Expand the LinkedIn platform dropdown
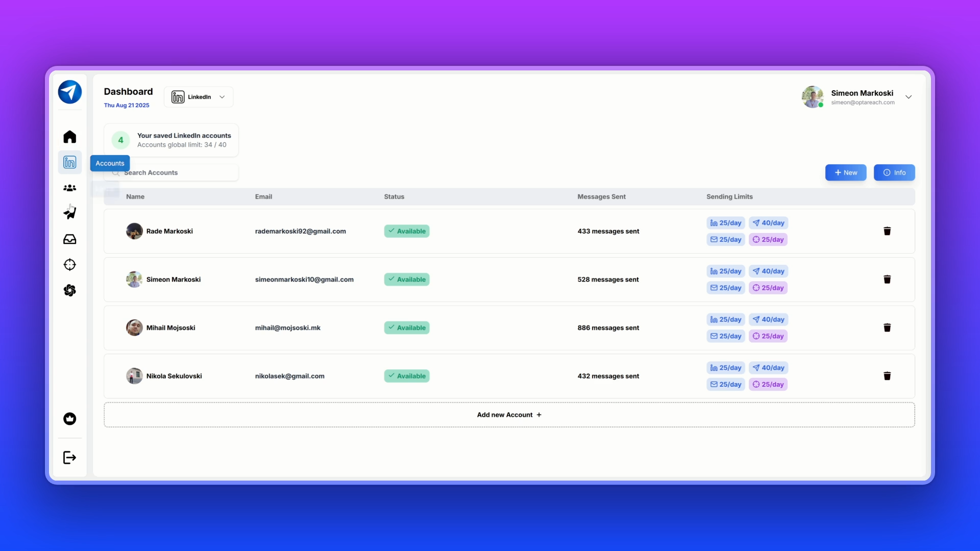 199,97
